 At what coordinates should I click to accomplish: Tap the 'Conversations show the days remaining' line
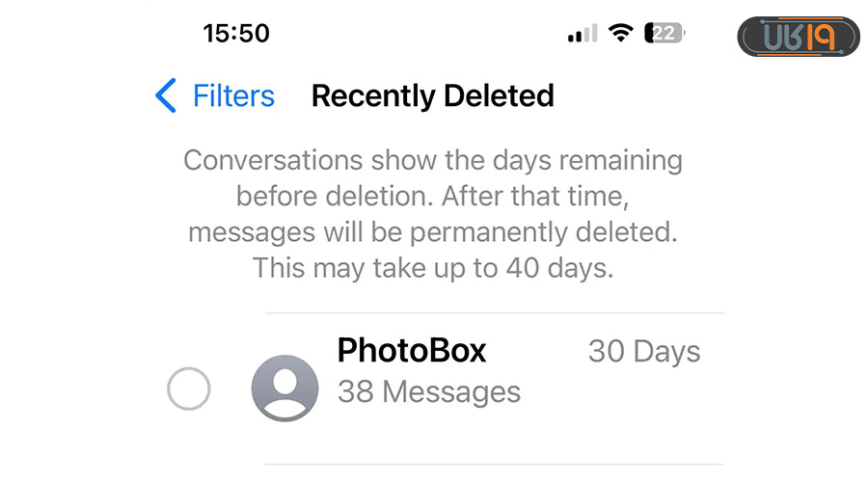pos(433,159)
